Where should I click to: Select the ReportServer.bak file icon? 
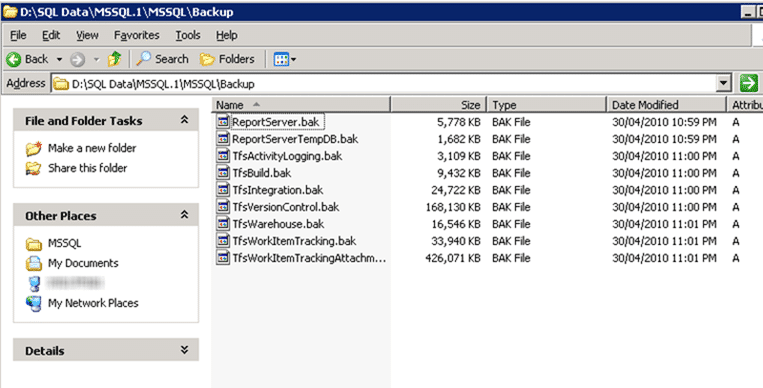point(223,122)
